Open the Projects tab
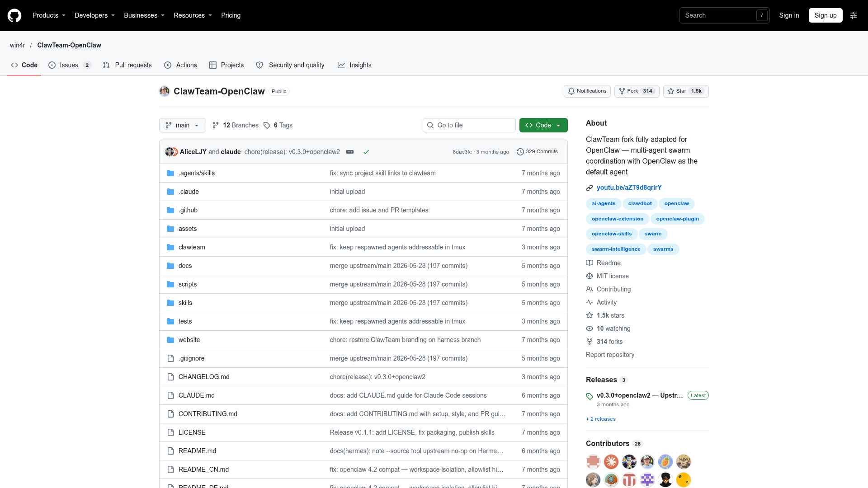The width and height of the screenshot is (868, 488). tap(226, 65)
